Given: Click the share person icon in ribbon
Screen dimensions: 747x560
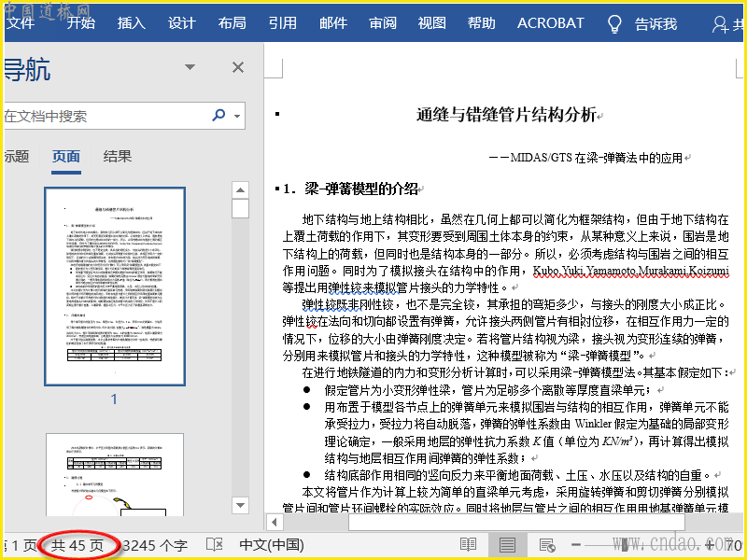Looking at the screenshot, I should point(721,23).
